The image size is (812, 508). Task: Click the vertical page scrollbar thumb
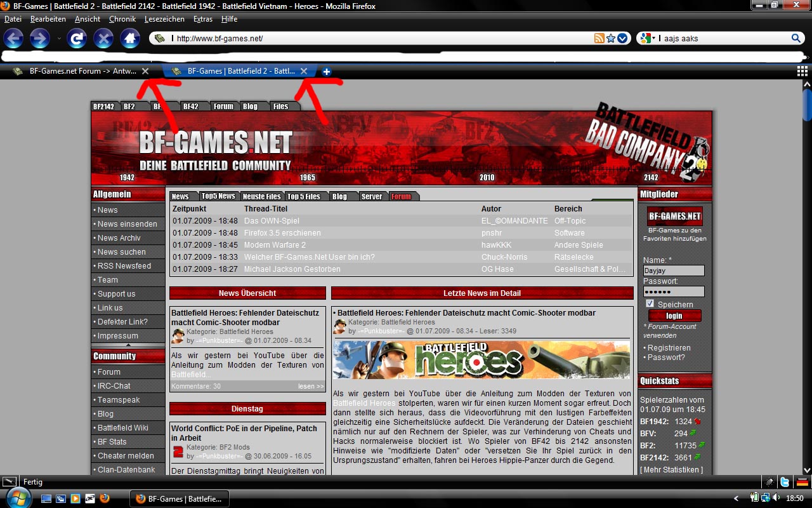coord(807,105)
